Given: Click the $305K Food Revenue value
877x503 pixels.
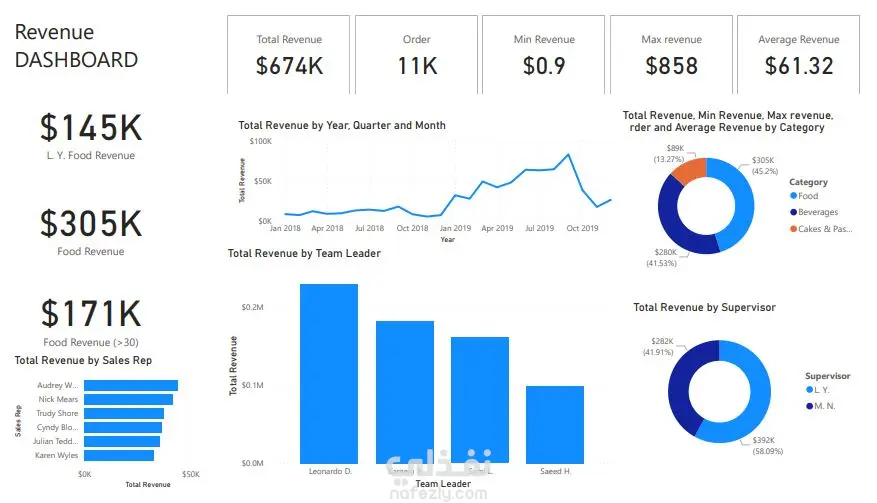Looking at the screenshot, I should (x=91, y=223).
